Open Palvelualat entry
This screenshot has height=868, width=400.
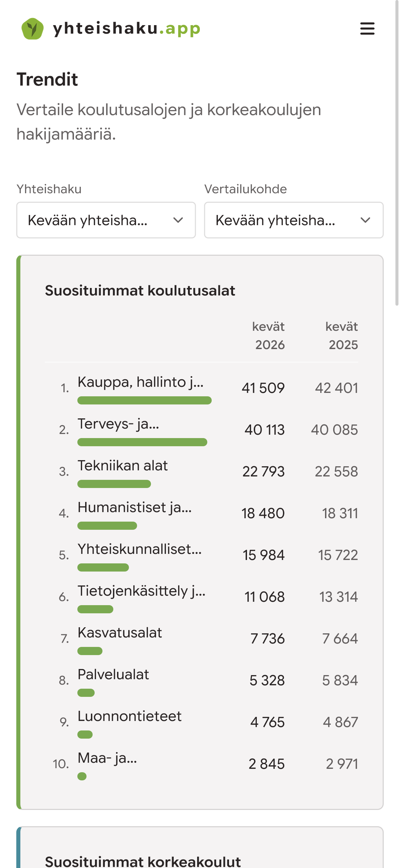coord(202,680)
